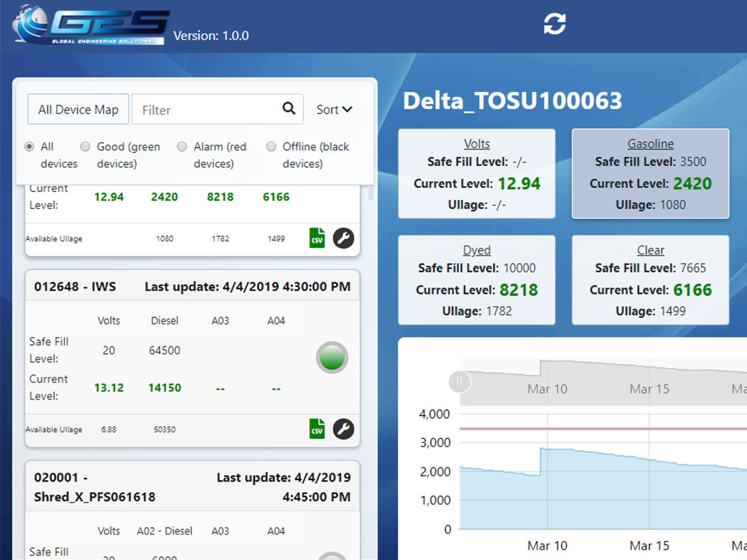
Task: Download CSV for 012648 - IWS device
Action: click(317, 429)
